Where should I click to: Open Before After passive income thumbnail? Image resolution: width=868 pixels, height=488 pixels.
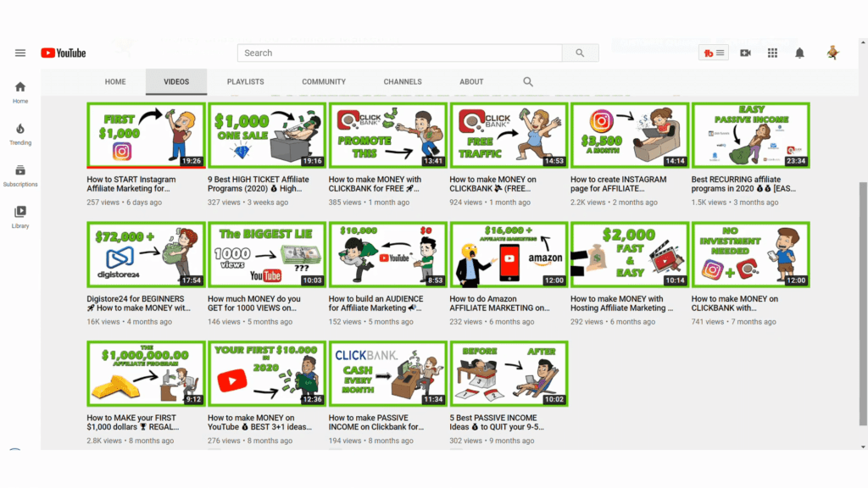point(509,374)
